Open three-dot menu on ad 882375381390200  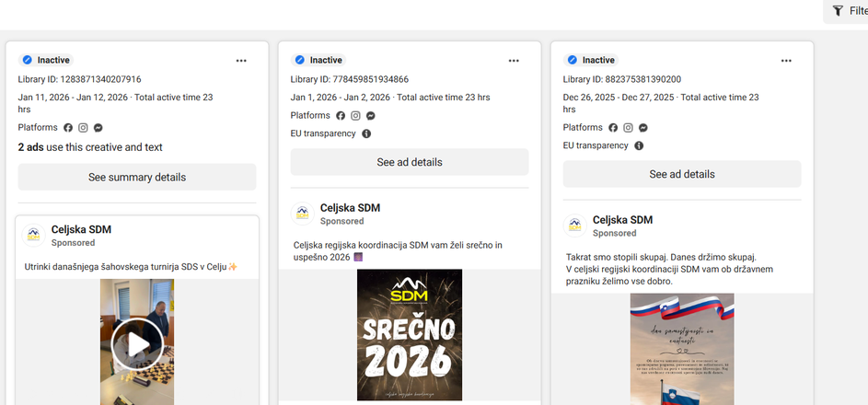pyautogui.click(x=786, y=61)
